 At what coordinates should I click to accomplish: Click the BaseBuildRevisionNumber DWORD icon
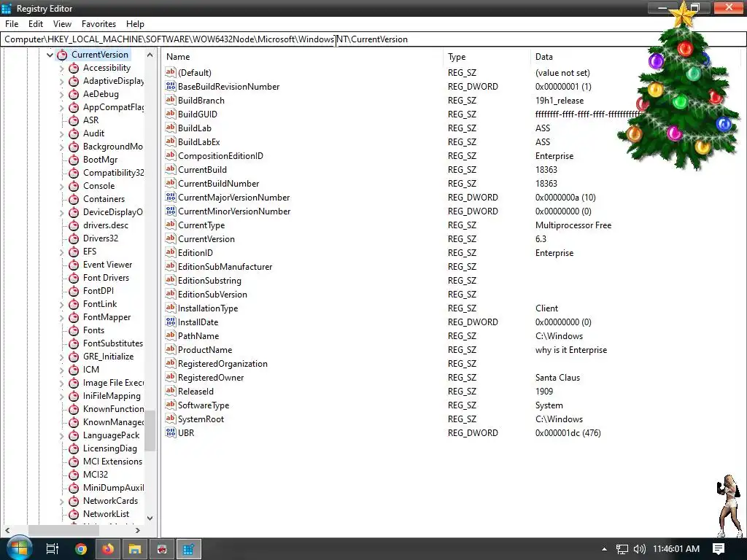171,86
